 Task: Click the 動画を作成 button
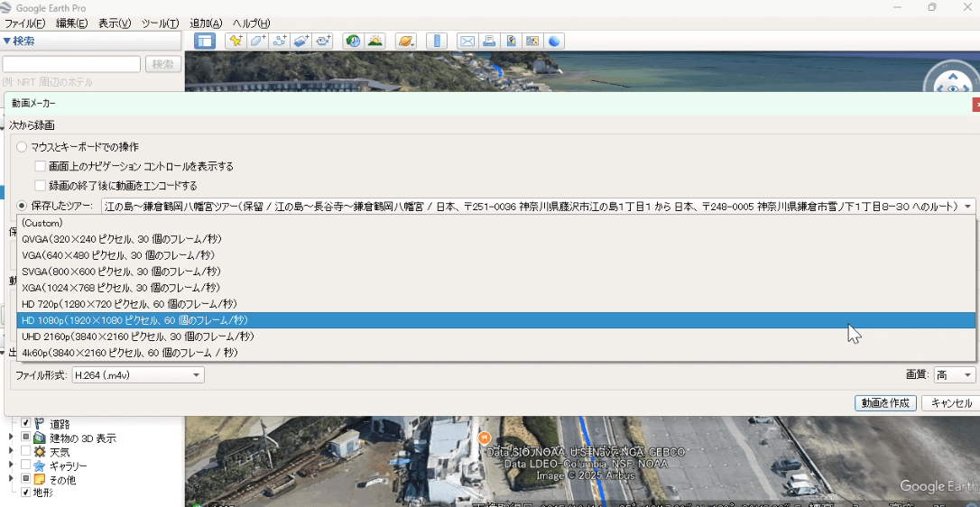tap(885, 403)
